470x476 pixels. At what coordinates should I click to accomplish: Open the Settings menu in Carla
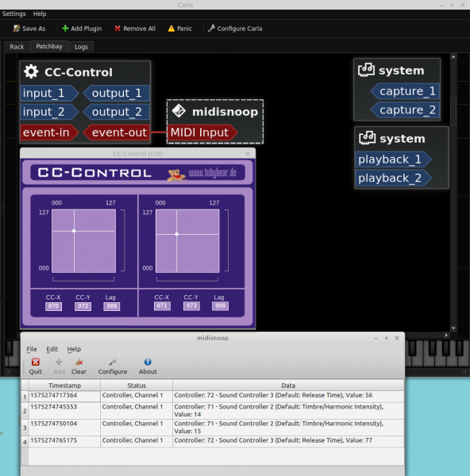click(x=14, y=13)
